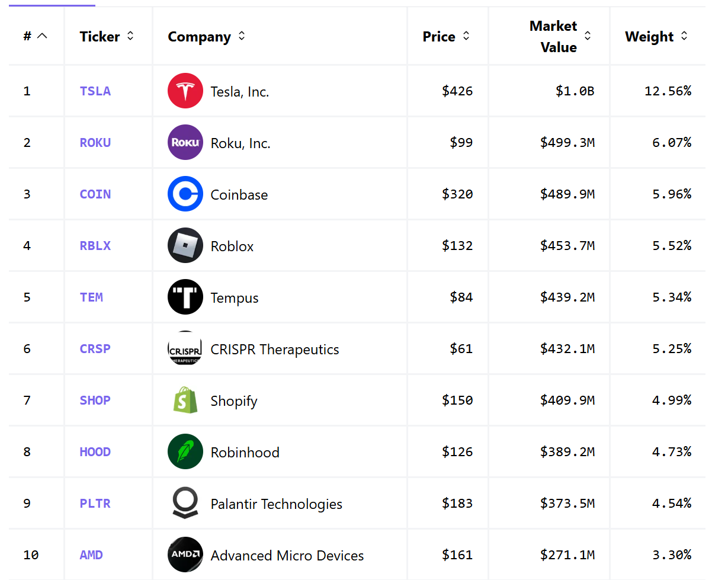Open the PLTR ticker link
This screenshot has width=728, height=580.
(95, 504)
